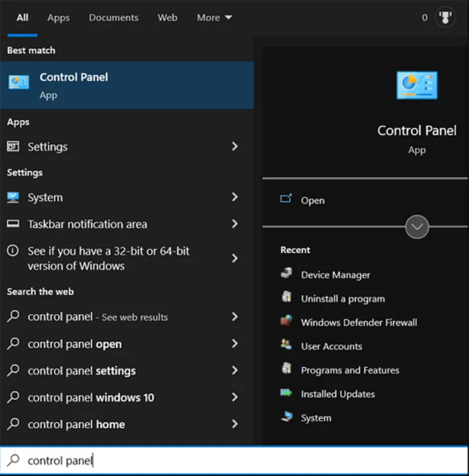This screenshot has width=469, height=476.
Task: Click the Settings app icon
Action: 13,147
